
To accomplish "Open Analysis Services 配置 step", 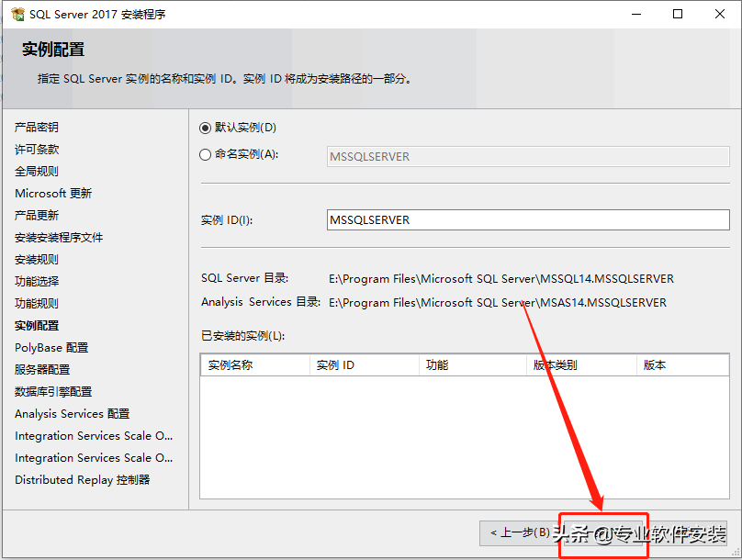I will coord(72,414).
